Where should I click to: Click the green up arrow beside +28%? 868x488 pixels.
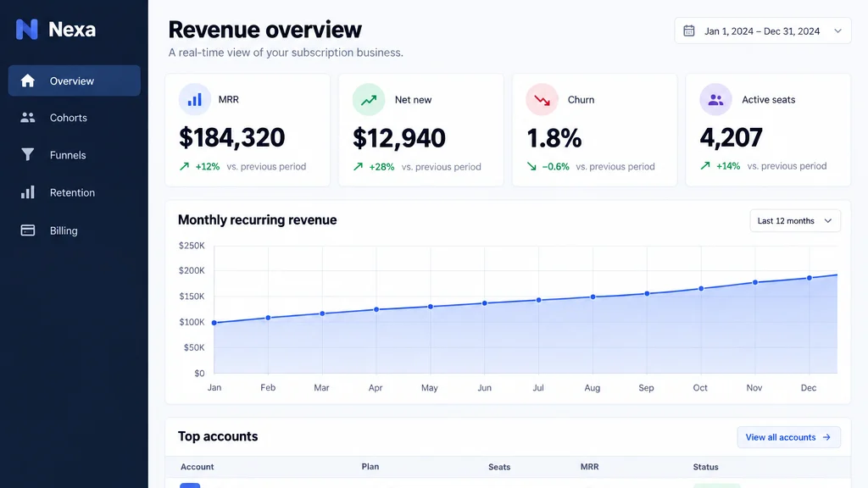coord(359,167)
